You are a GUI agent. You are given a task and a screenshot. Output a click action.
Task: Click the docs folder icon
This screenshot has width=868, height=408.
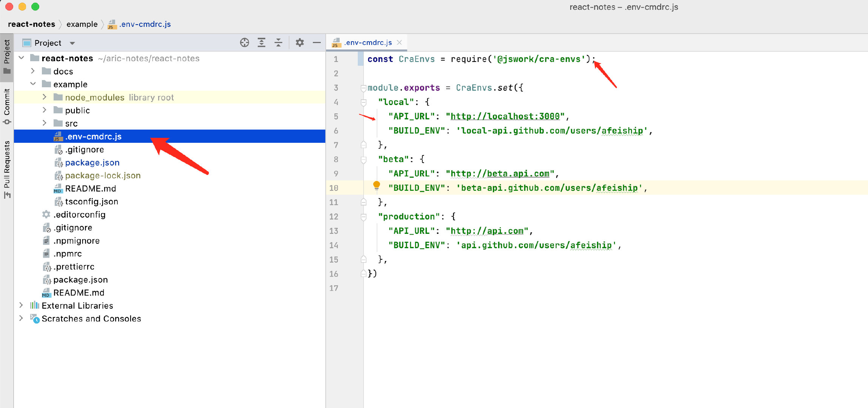click(46, 71)
